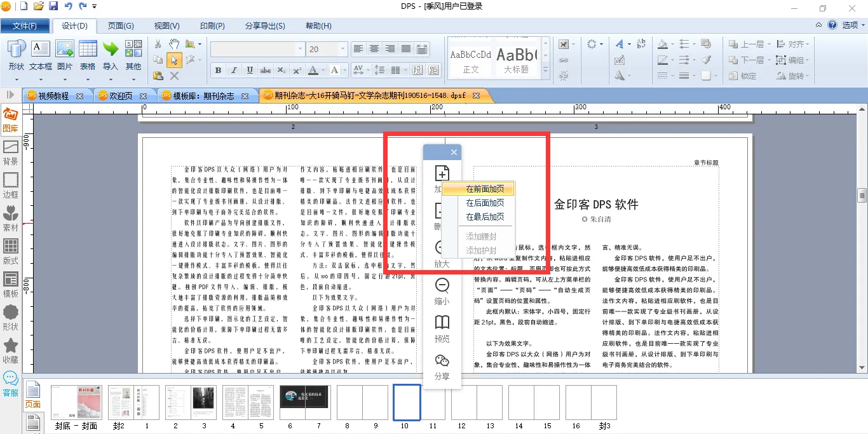The image size is (868, 434).
Task: Select the 封底 - 封面 cover thumbnail
Action: click(76, 403)
